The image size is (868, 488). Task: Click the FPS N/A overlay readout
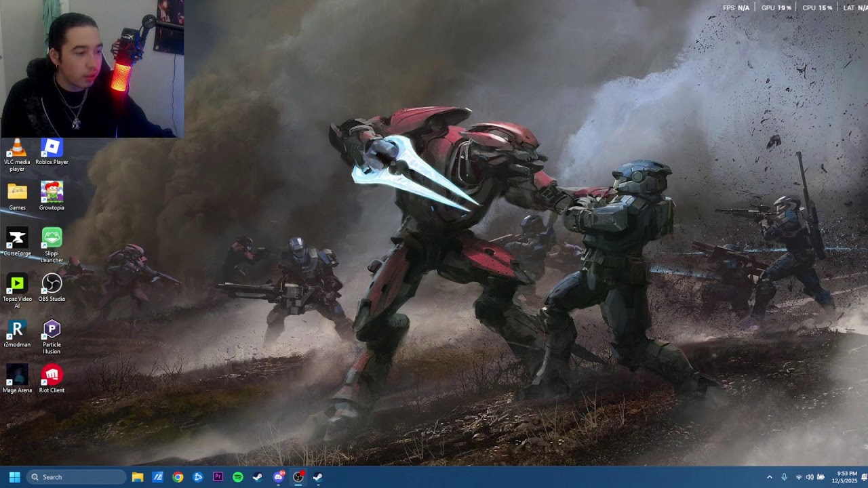736,8
